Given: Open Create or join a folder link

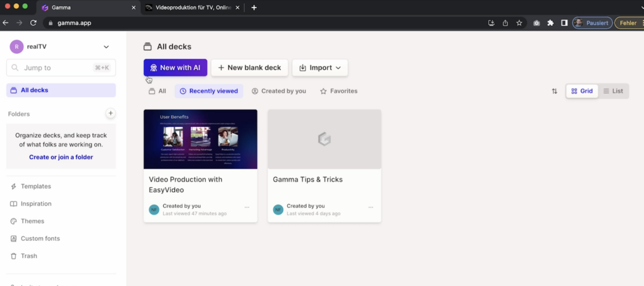Looking at the screenshot, I should (61, 157).
